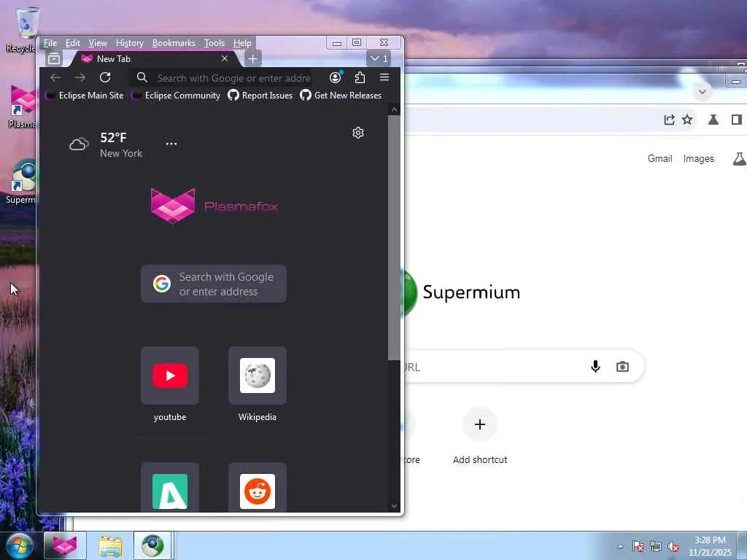Open Eclipse Community bookmark

177,96
